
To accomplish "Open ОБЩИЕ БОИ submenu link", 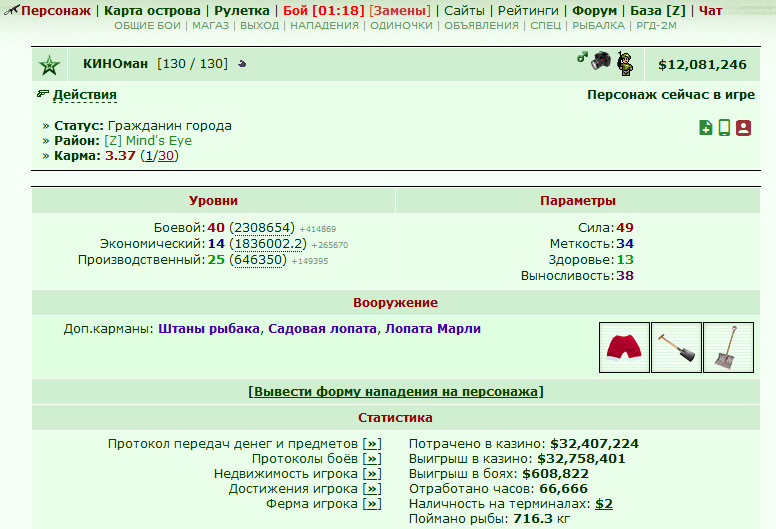I will (x=147, y=26).
